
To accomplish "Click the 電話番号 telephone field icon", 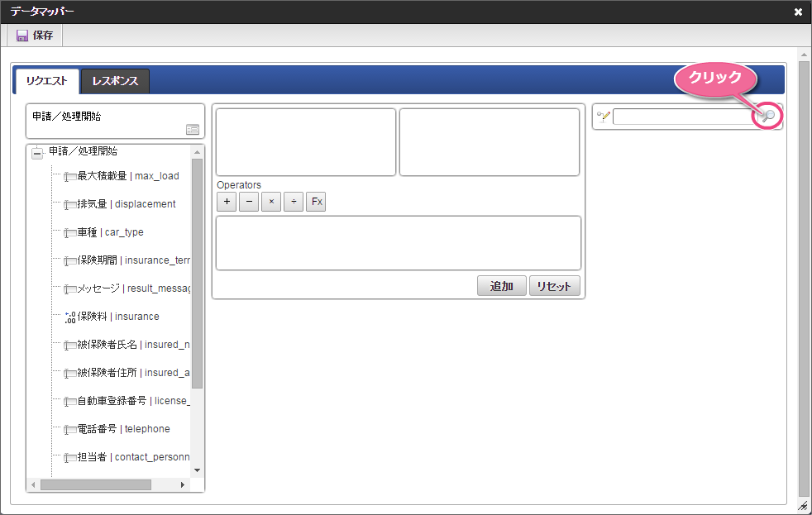I will point(70,430).
